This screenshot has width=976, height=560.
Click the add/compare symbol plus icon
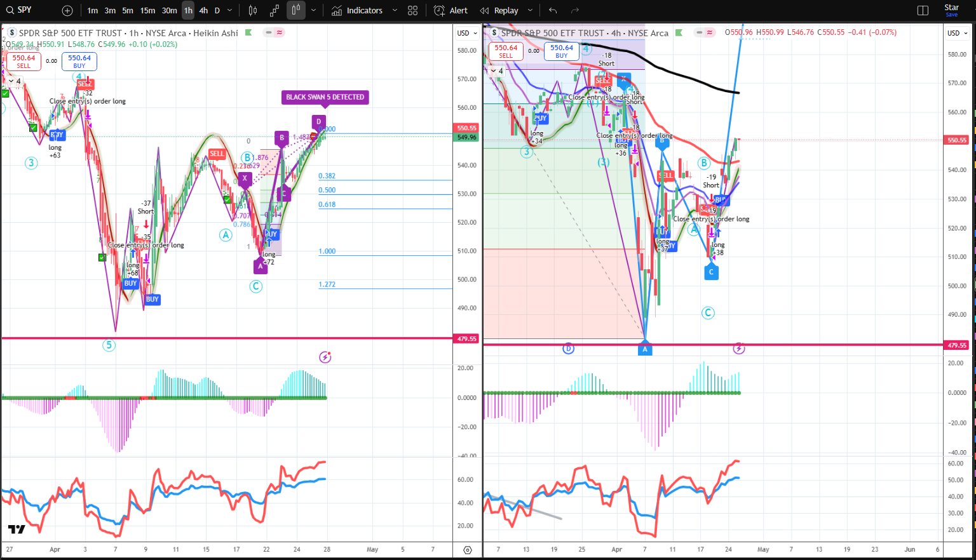coord(67,11)
